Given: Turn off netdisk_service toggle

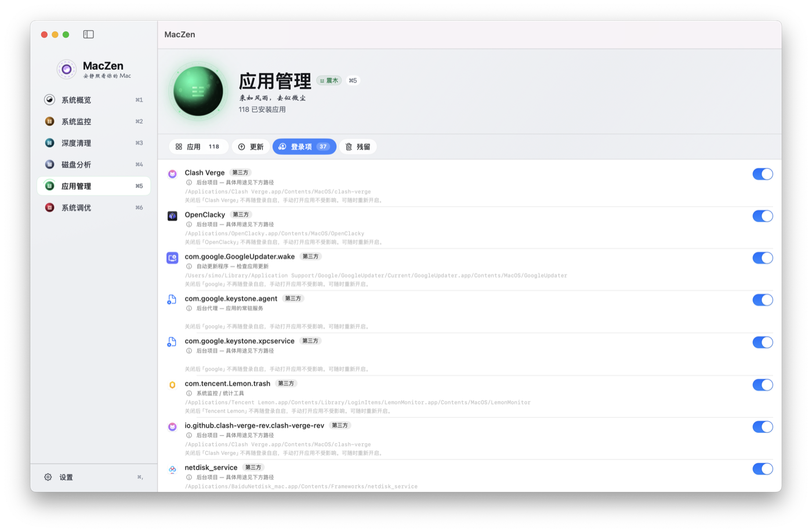Looking at the screenshot, I should pyautogui.click(x=763, y=469).
